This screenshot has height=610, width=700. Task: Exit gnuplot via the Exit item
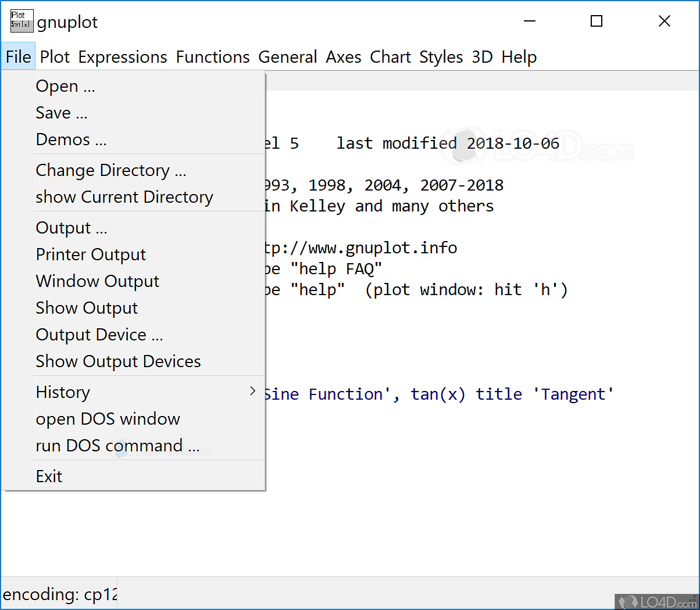pos(49,476)
